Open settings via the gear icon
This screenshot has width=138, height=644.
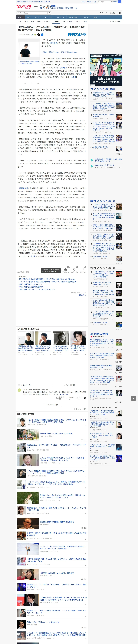120,13
